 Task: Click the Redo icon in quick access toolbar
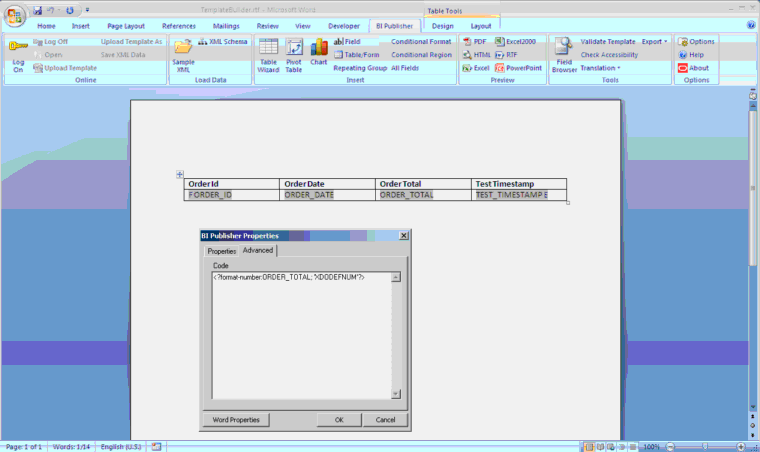click(70, 10)
